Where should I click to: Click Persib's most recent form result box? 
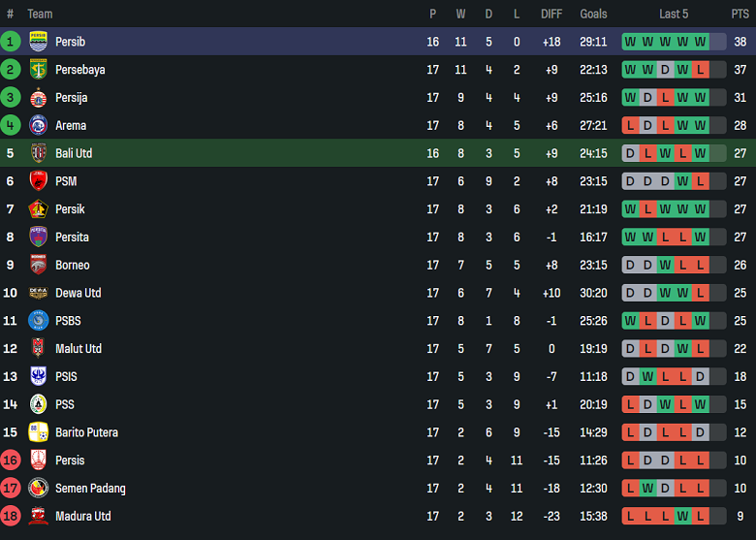(701, 42)
